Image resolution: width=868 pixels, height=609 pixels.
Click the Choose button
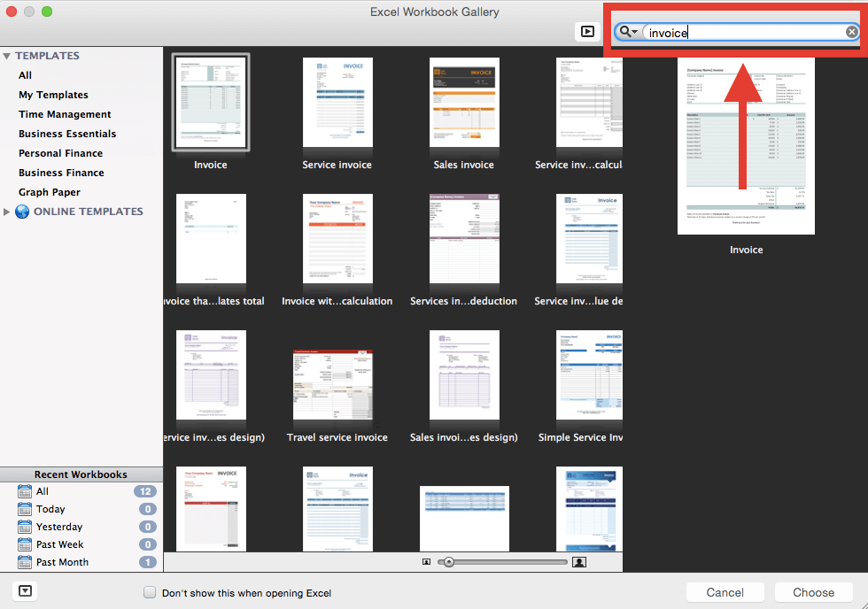click(x=813, y=592)
